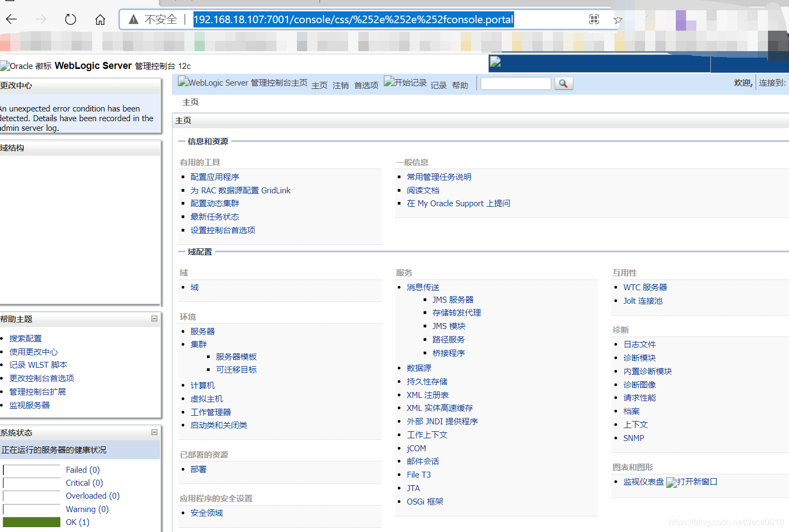Open 搜索配置 help topic
The image size is (789, 532).
point(25,338)
